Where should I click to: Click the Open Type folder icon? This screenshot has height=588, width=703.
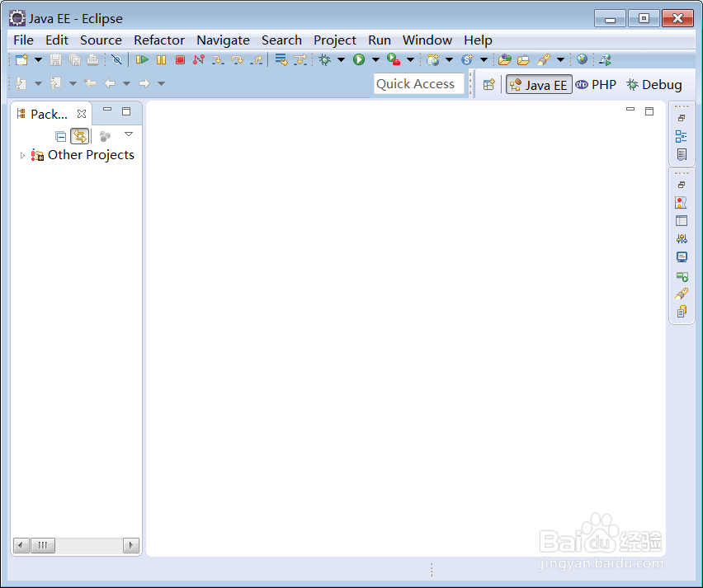505,59
